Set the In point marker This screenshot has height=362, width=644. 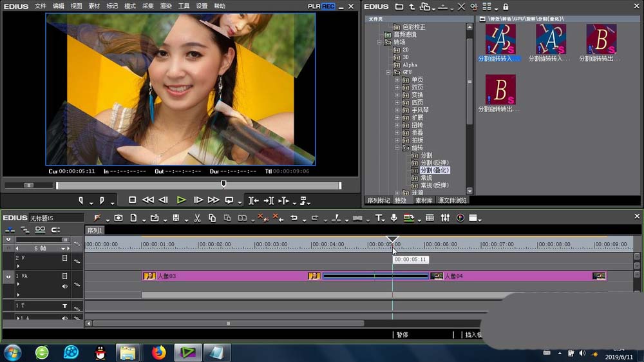point(81,200)
